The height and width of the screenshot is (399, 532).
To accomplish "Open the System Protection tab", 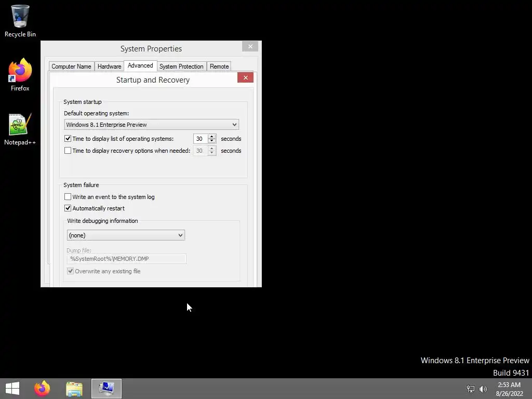I will coord(181,66).
